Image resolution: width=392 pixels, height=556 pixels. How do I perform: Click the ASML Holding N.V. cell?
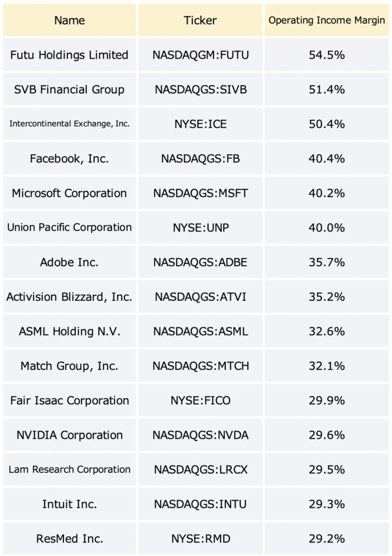coord(69,331)
